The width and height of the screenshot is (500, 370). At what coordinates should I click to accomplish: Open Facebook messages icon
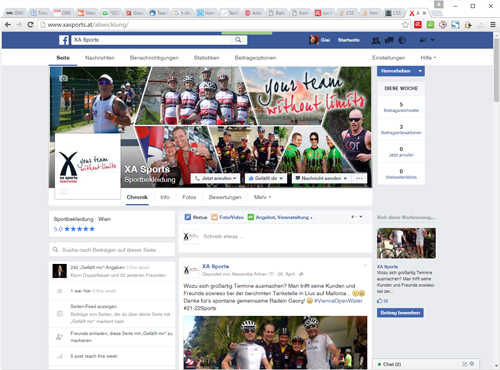[389, 40]
